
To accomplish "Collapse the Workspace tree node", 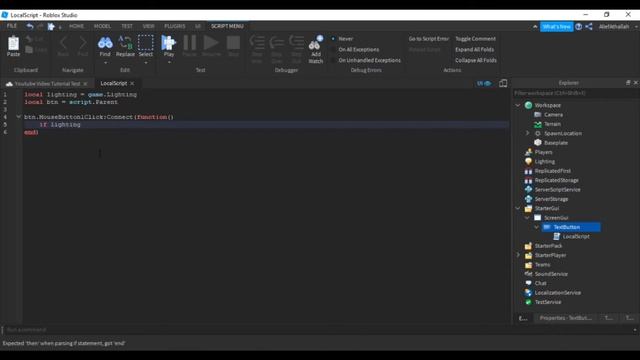I will click(x=518, y=105).
